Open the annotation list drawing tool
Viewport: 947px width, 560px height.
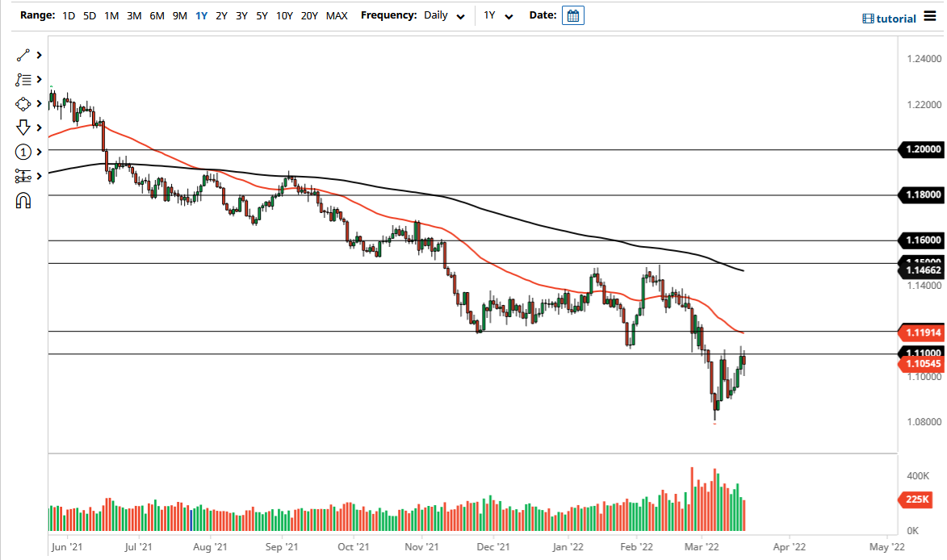pyautogui.click(x=22, y=79)
